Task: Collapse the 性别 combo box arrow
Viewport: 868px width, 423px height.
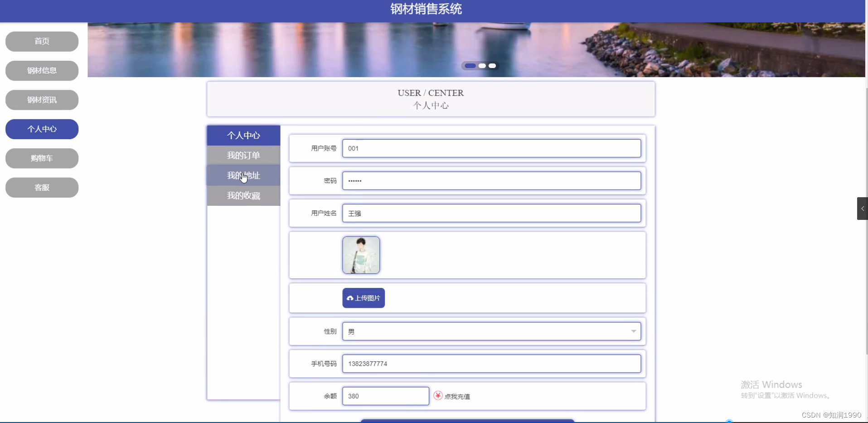Action: pos(633,331)
